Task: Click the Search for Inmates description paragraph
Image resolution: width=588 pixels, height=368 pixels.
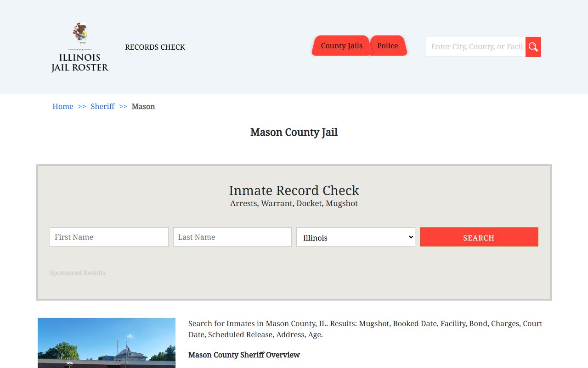Action: point(365,329)
